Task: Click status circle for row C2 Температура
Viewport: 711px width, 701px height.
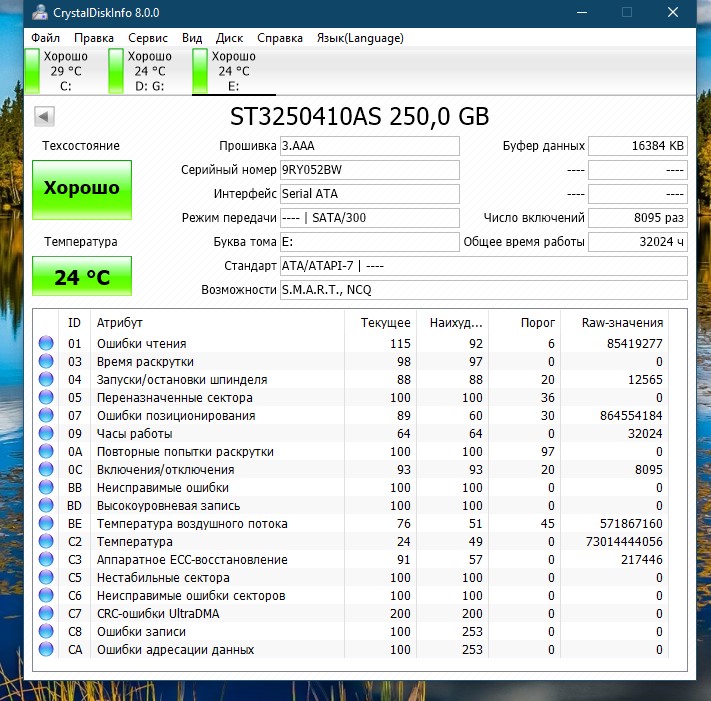Action: [x=46, y=541]
